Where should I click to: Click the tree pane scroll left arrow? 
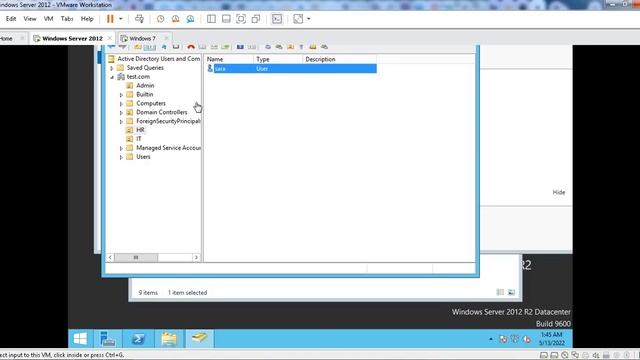pos(110,258)
